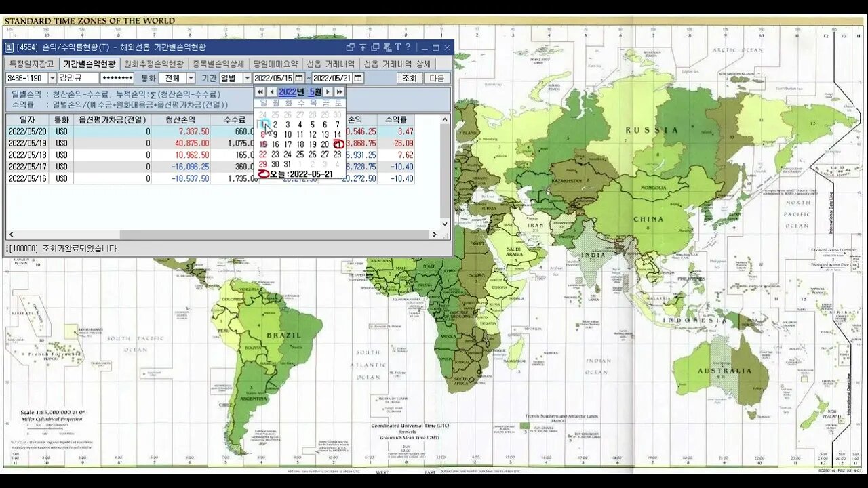Click the 조회 search button
Image resolution: width=868 pixels, height=488 pixels.
[x=410, y=78]
